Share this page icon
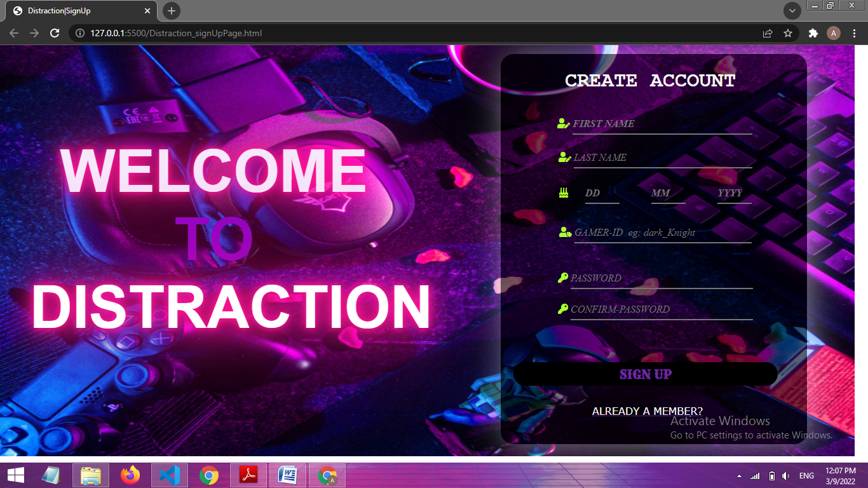The image size is (868, 488). click(768, 33)
